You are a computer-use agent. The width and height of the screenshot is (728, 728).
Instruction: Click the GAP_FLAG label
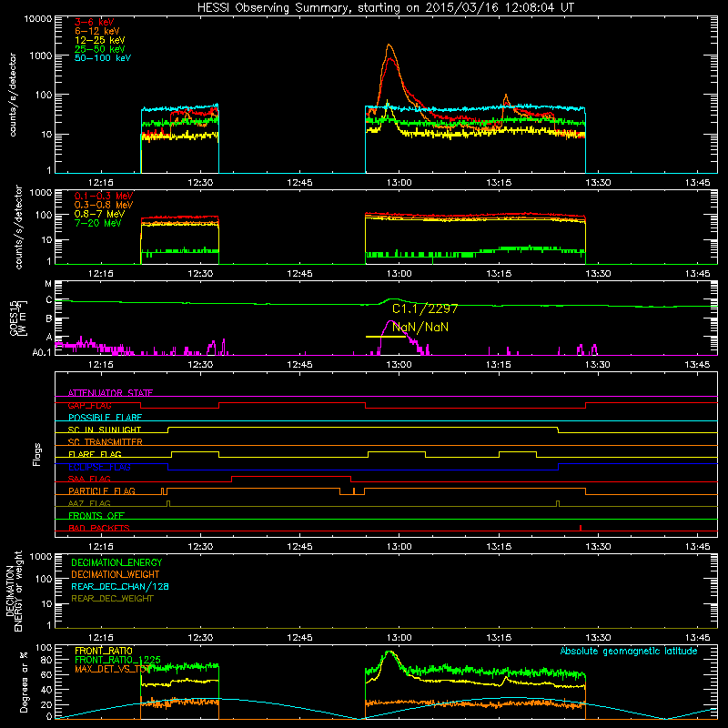[x=89, y=405]
